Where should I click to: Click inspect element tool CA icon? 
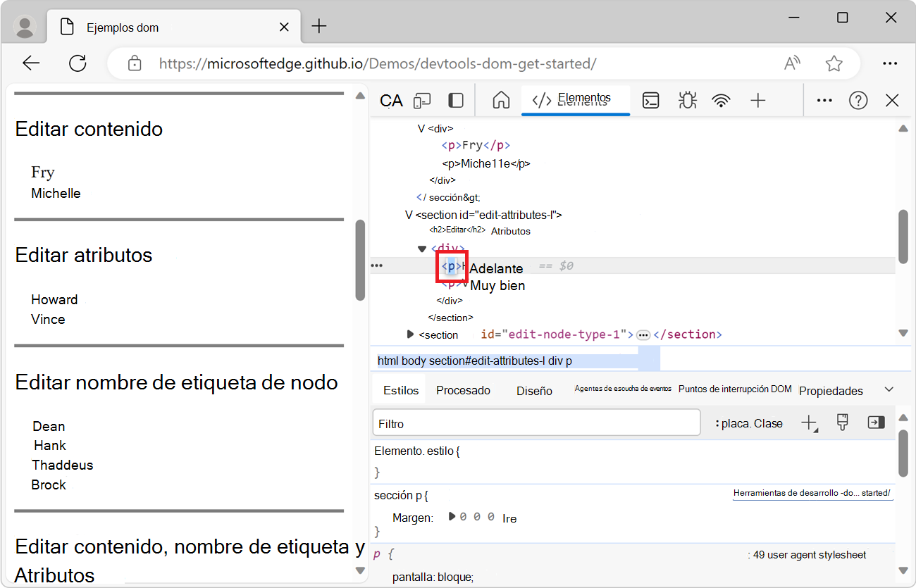(x=391, y=101)
